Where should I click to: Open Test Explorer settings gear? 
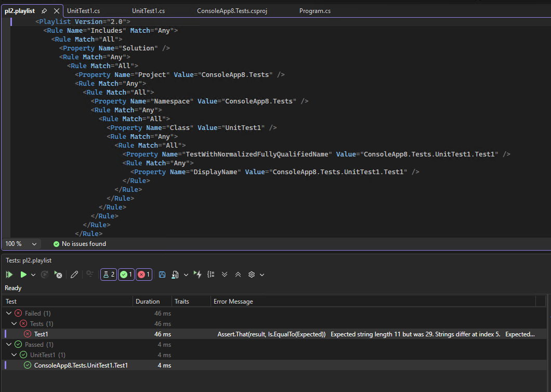(251, 275)
